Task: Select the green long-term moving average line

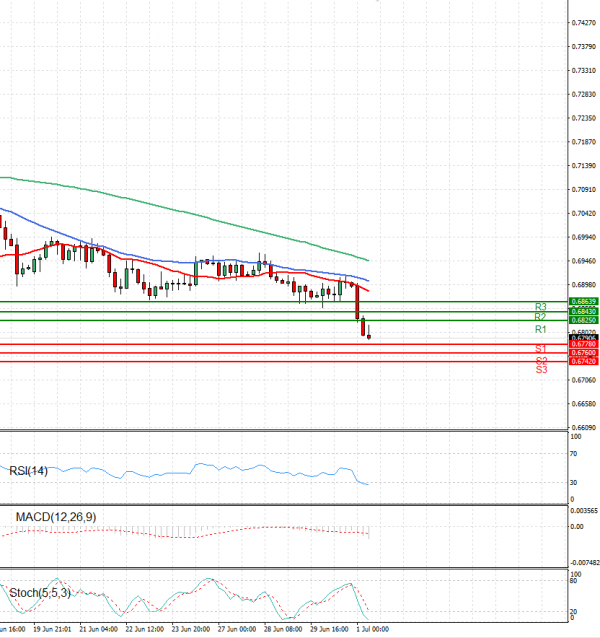Action: (x=183, y=212)
